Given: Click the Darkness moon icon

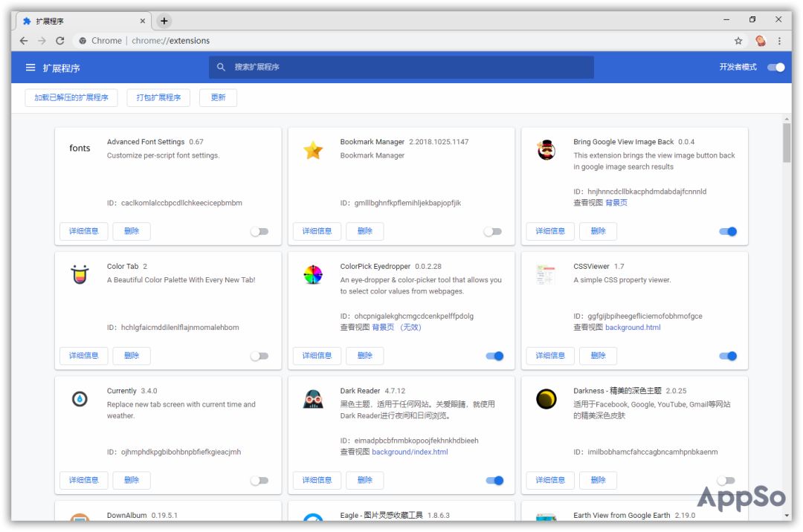Looking at the screenshot, I should pyautogui.click(x=546, y=399).
